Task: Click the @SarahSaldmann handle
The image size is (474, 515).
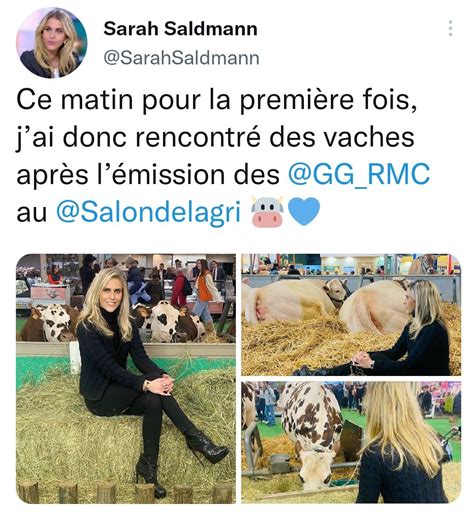Action: click(181, 58)
